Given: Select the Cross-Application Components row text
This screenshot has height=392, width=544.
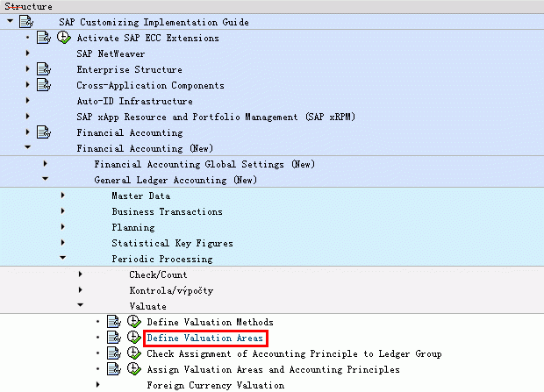Looking at the screenshot, I should click(x=150, y=85).
